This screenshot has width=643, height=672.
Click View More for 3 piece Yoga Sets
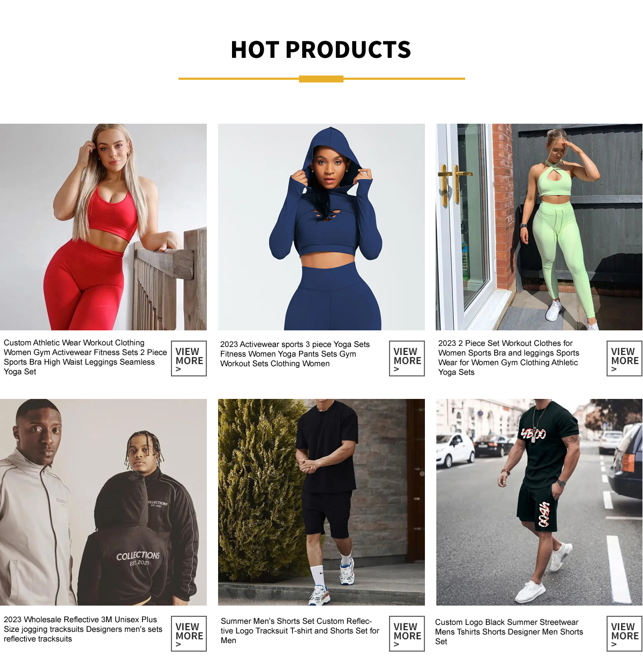[407, 358]
